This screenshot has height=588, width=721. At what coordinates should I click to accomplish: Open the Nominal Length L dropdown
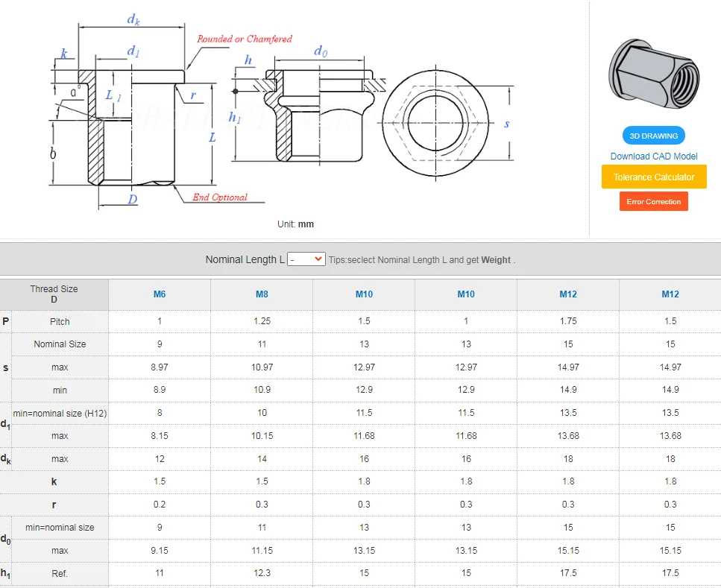coord(306,259)
